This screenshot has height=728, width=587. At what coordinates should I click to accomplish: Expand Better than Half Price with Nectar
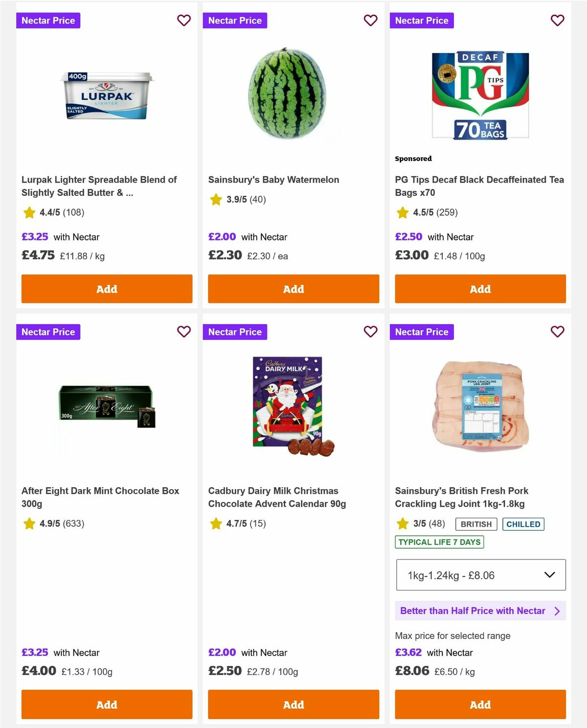tap(480, 611)
